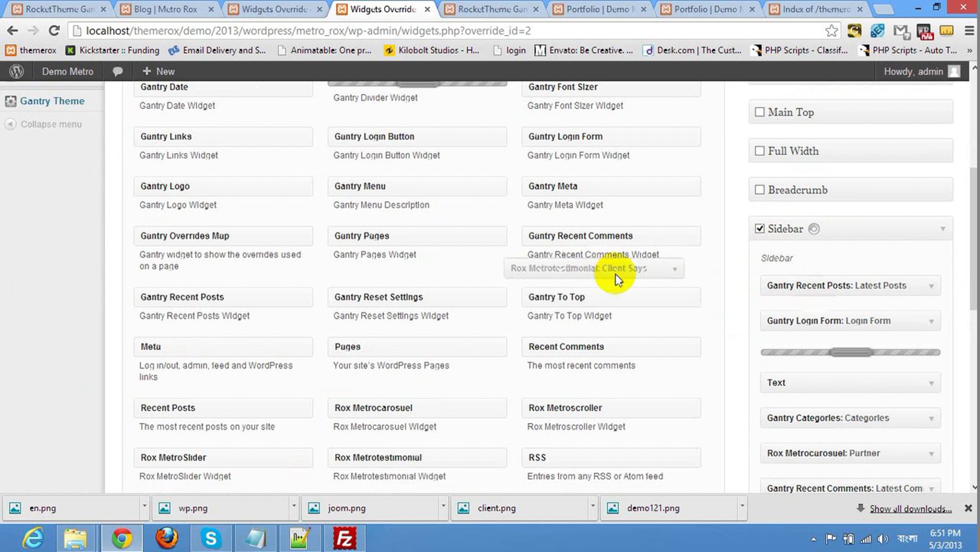Viewport: 980px width, 552px height.
Task: Select the Rox MetroSlider widget
Action: (x=223, y=458)
